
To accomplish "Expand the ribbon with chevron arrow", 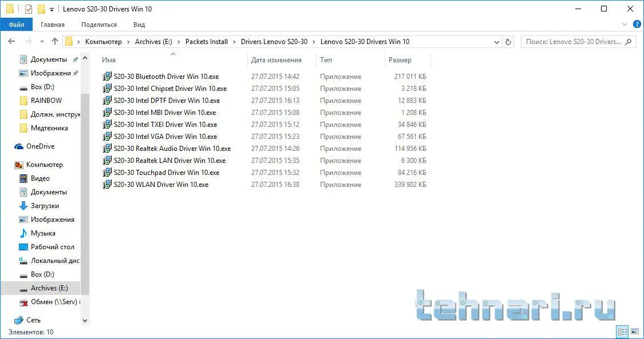I will 625,25.
